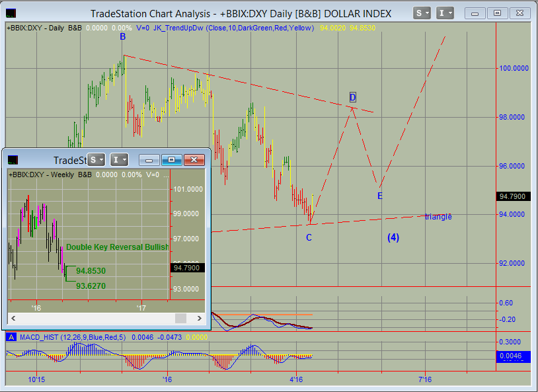538x392 pixels.
Task: Click the 0.3000 MACD axis value
Action: pyautogui.click(x=509, y=342)
